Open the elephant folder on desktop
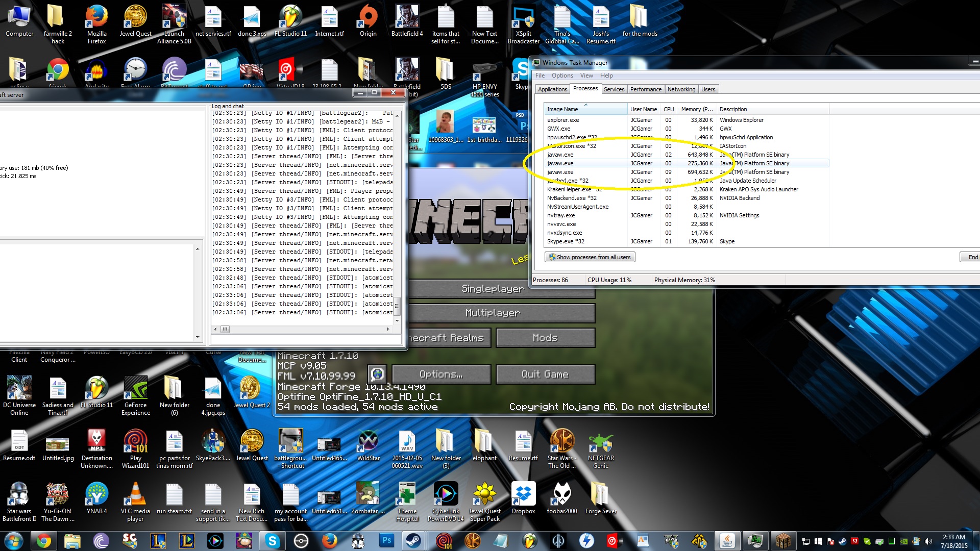This screenshot has height=551, width=980. [x=484, y=445]
